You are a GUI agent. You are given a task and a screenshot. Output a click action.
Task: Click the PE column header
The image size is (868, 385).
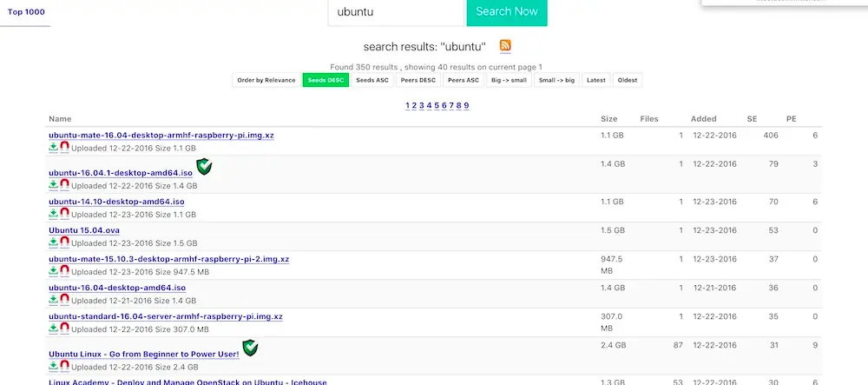click(792, 119)
